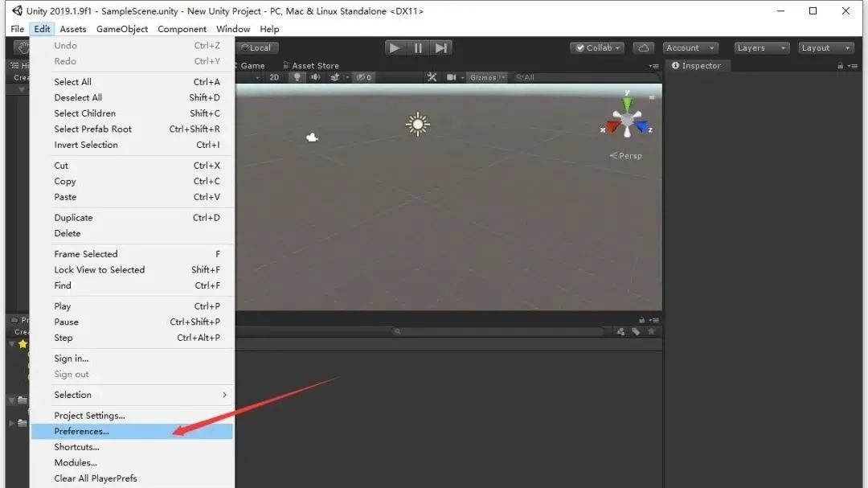Click the All search field in Scene toolbar
Screen dimensions: 868x488
pos(530,77)
